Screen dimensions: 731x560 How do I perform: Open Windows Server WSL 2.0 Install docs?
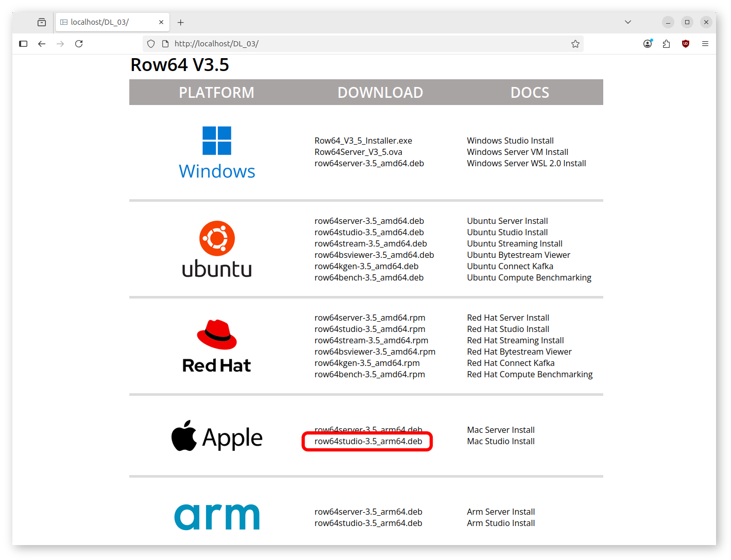pyautogui.click(x=526, y=163)
